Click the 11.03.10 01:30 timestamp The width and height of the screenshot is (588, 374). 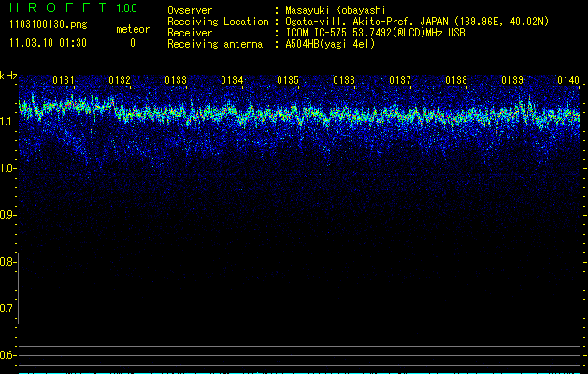pyautogui.click(x=47, y=43)
